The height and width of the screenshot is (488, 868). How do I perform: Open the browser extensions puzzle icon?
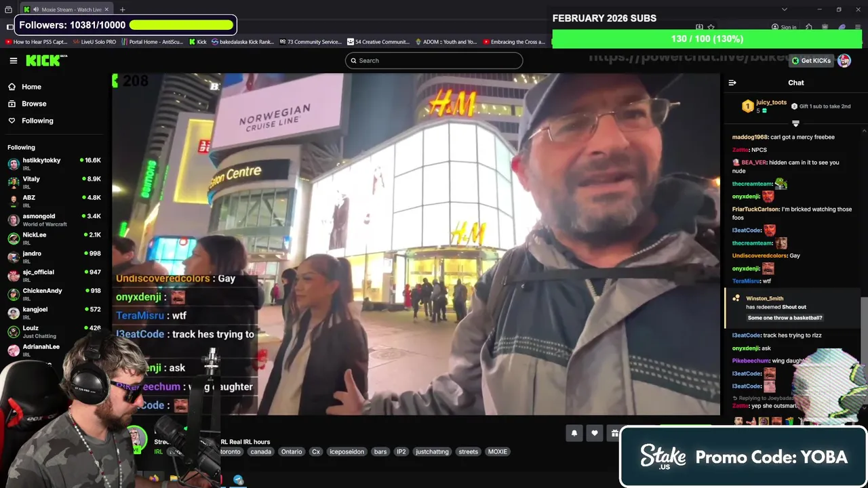[809, 27]
